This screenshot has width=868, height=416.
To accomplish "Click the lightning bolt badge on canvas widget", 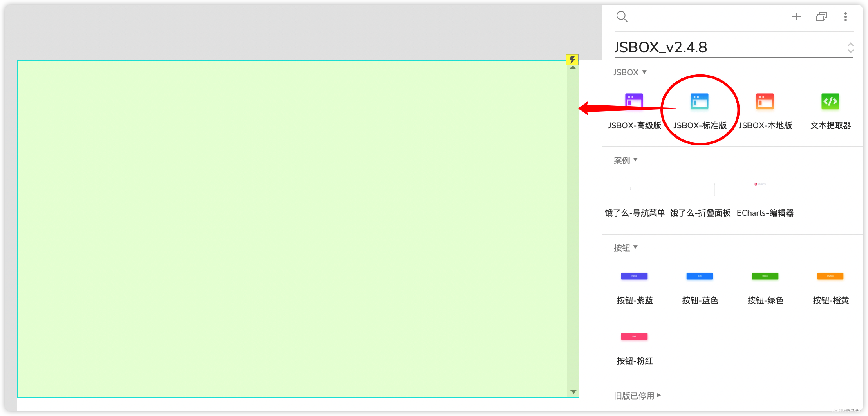I will tap(572, 60).
